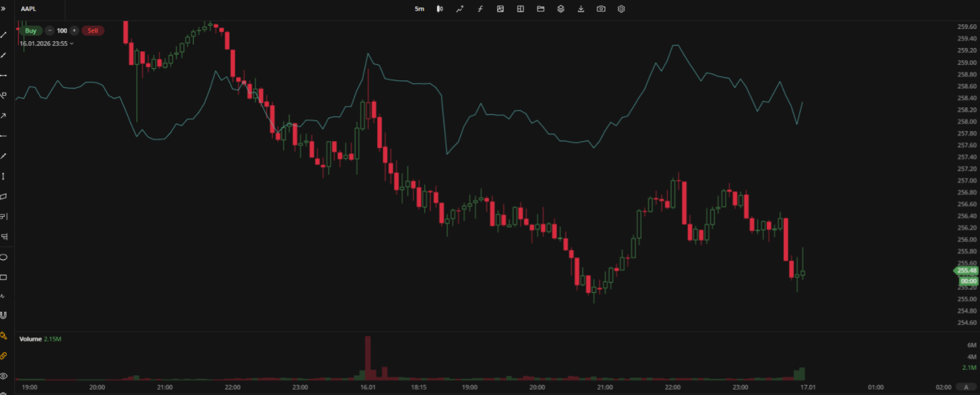Open chart settings via gear icon
The height and width of the screenshot is (395, 980).
tap(621, 9)
